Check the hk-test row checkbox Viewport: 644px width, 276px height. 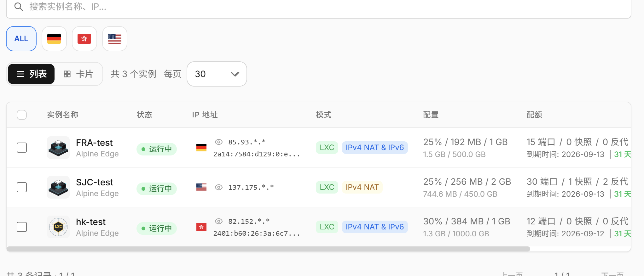22,227
